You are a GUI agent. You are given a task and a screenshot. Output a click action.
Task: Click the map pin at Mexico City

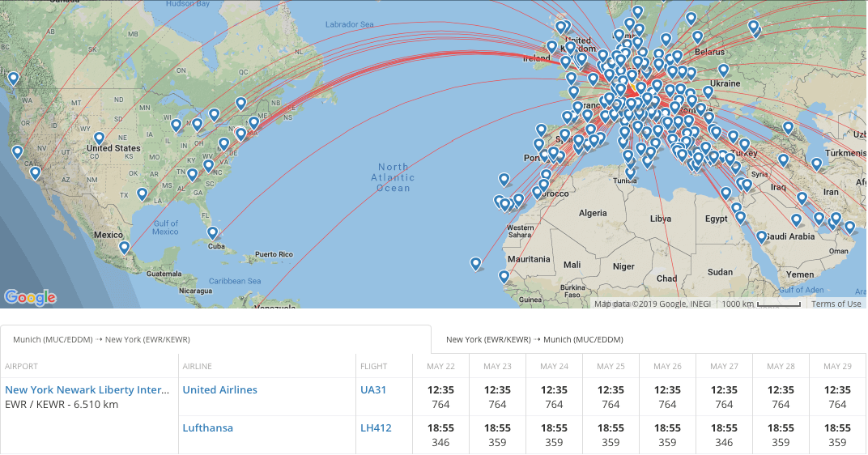click(x=125, y=247)
